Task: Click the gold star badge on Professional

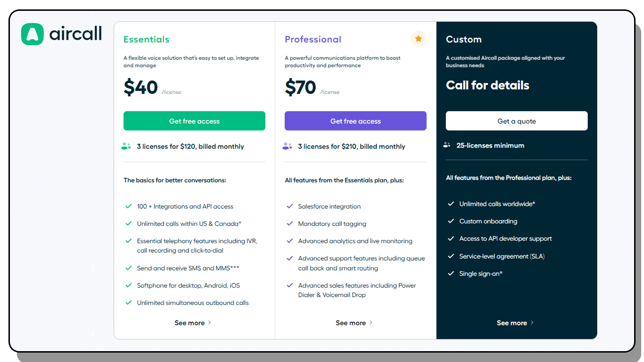Action: coord(418,39)
